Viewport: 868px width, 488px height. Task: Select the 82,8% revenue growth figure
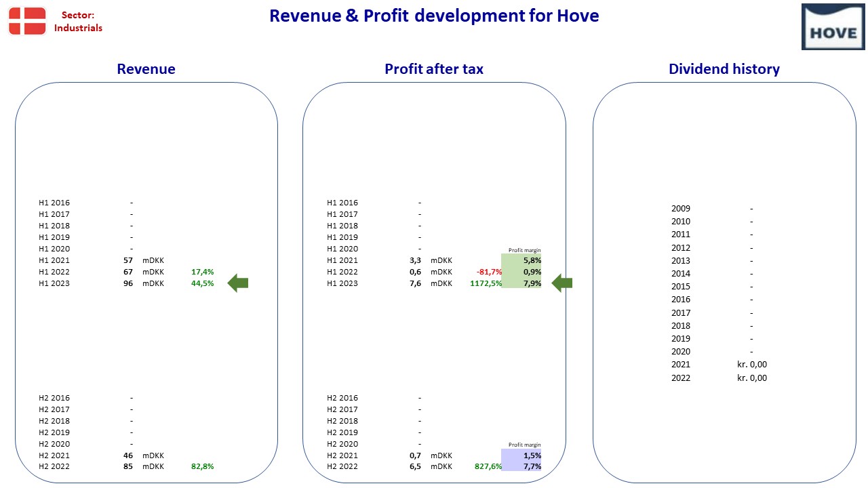point(203,466)
